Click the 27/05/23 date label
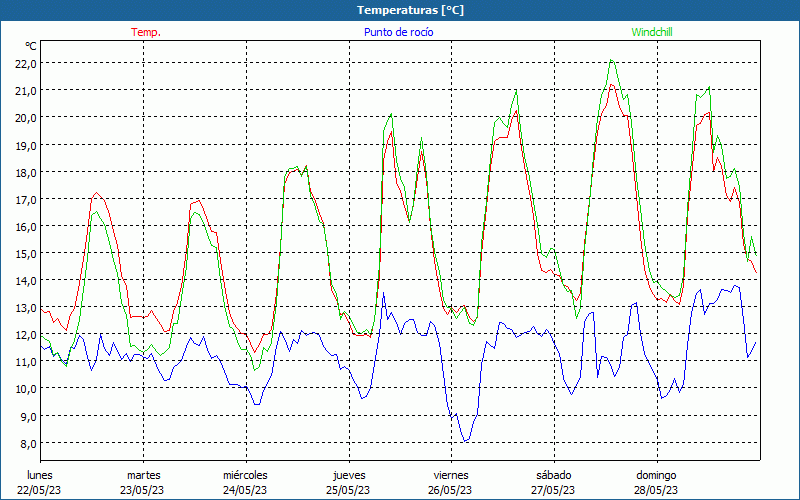This screenshot has width=800, height=500. pos(553,490)
